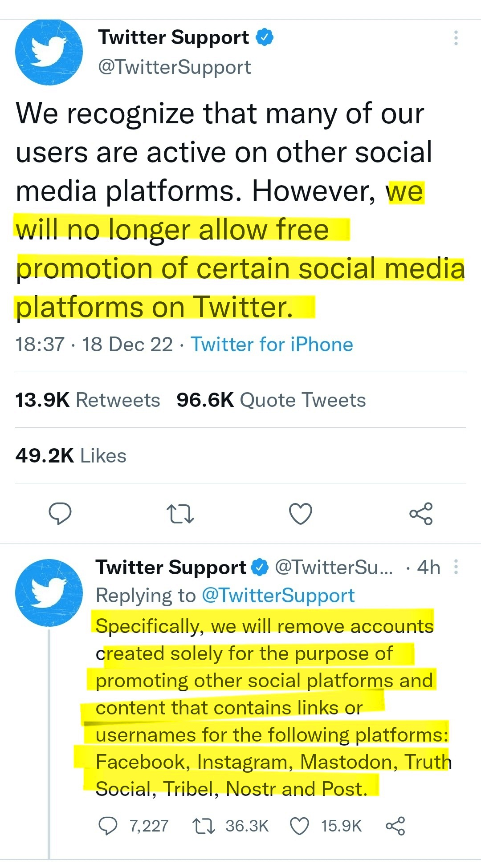Open more options menu on main tweet
This screenshot has height=868, width=481.
pos(456,38)
